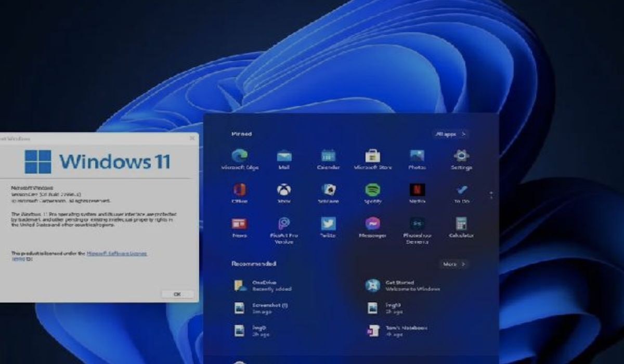Close the About Windows dialog

point(192,138)
